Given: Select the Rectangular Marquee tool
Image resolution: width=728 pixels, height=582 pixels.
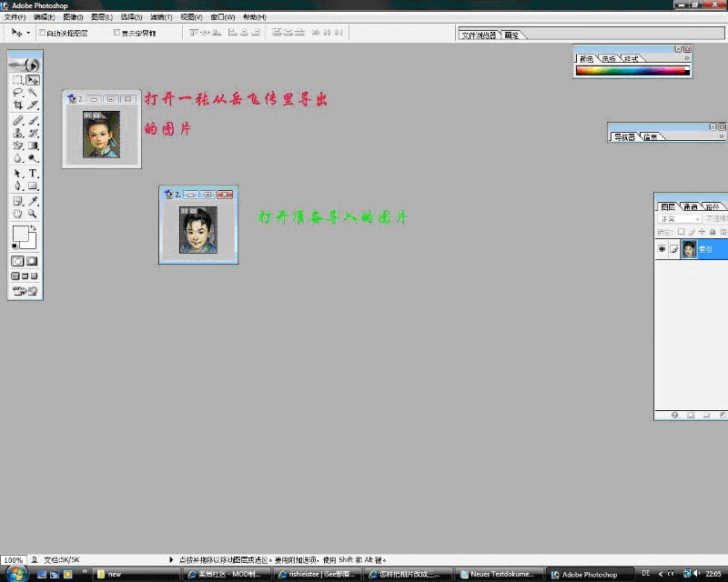Looking at the screenshot, I should click(x=17, y=80).
